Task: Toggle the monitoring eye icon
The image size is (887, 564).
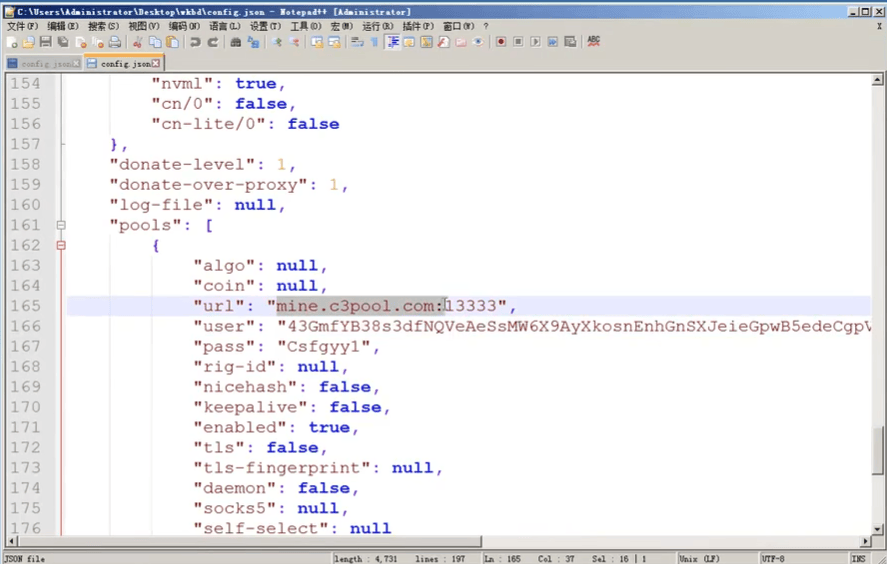Action: point(478,42)
